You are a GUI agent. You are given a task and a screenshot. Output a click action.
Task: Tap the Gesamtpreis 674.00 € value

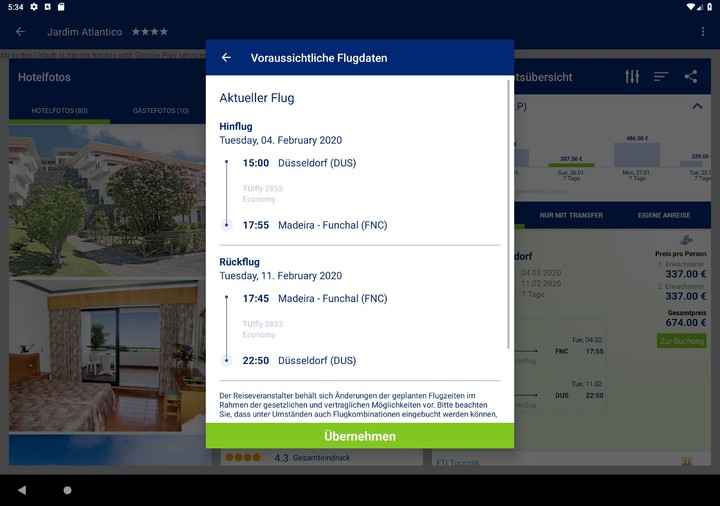point(686,322)
